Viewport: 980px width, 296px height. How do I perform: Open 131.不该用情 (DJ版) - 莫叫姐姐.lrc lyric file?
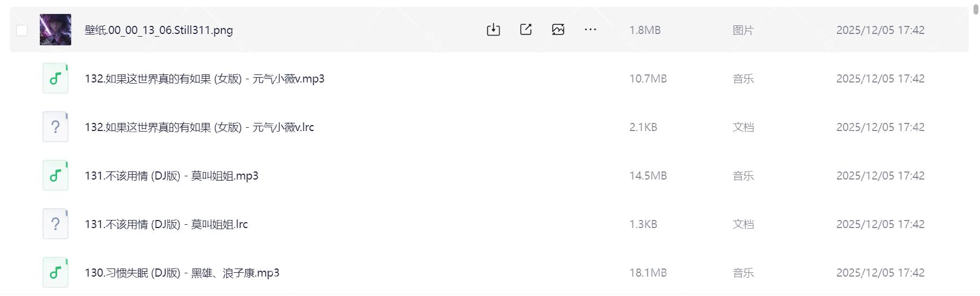pos(166,224)
